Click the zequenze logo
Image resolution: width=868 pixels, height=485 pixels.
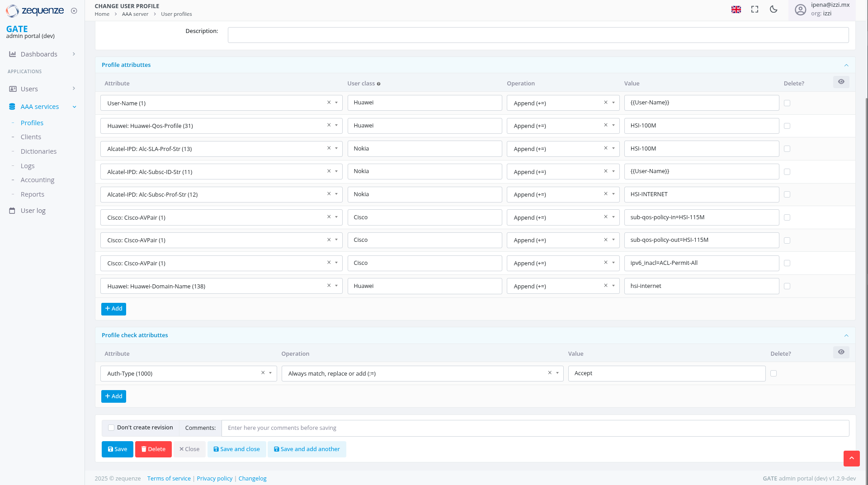click(35, 11)
